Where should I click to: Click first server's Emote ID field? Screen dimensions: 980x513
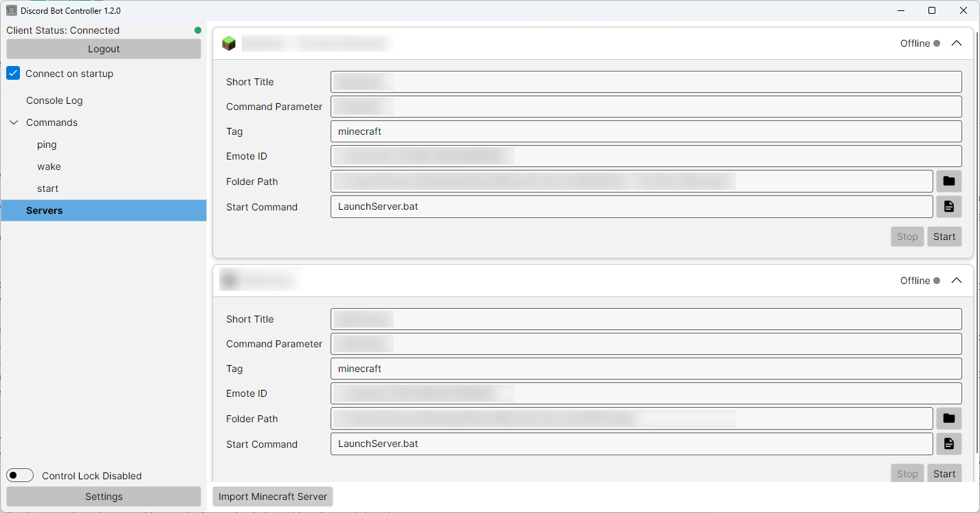(646, 156)
